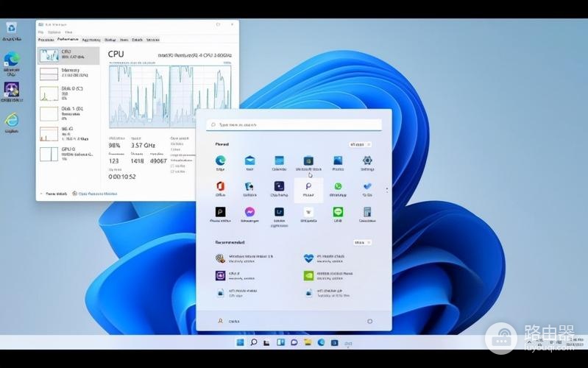Open Chat from the taskbar
Screen dimensions: 588x368
(294, 342)
